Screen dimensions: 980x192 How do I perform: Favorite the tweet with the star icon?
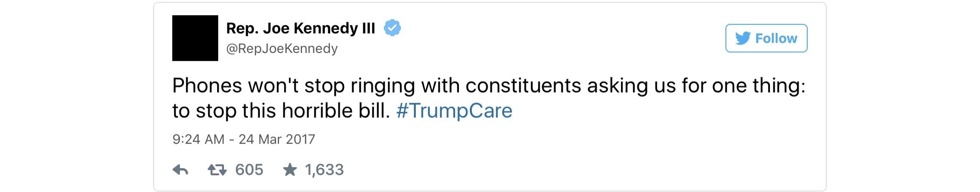[290, 169]
